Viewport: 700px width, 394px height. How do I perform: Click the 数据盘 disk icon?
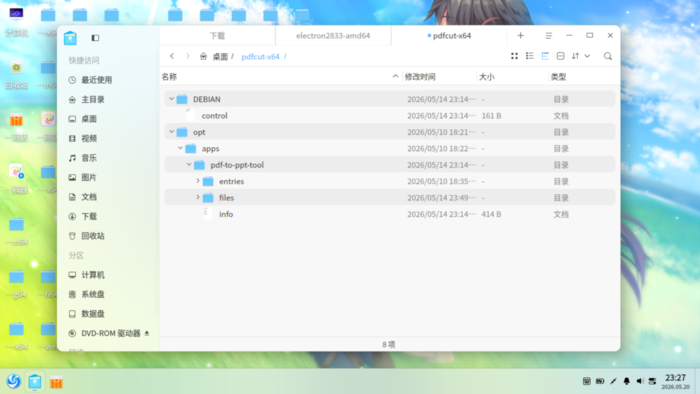tap(72, 314)
